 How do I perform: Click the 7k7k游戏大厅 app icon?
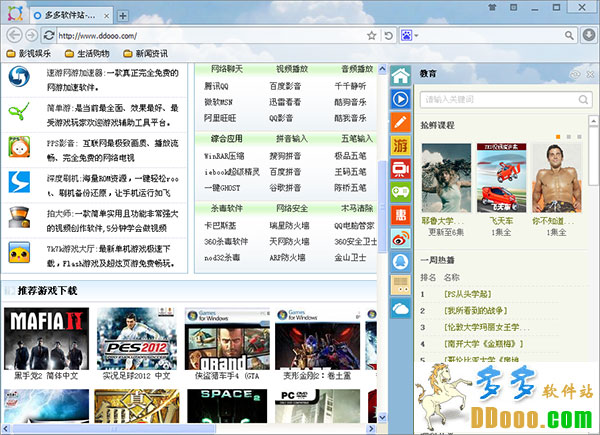[x=19, y=253]
